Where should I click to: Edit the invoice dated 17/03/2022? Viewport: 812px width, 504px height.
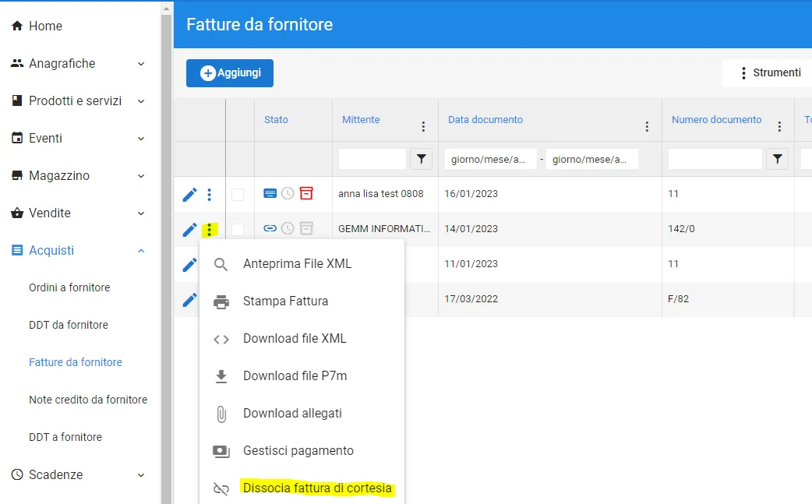(189, 300)
